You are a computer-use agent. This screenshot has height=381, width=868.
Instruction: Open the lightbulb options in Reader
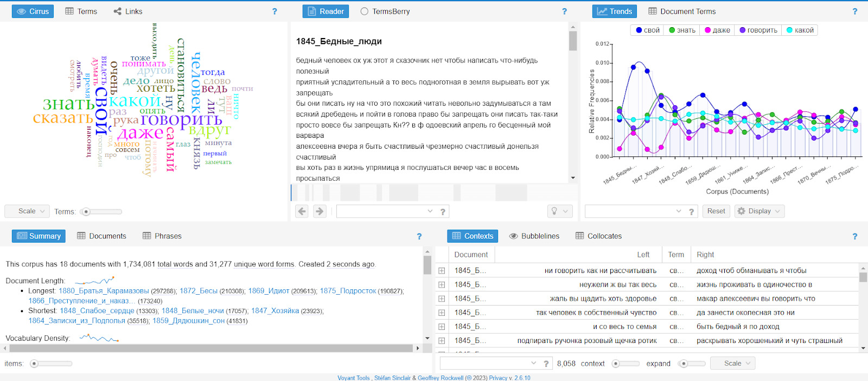(559, 211)
